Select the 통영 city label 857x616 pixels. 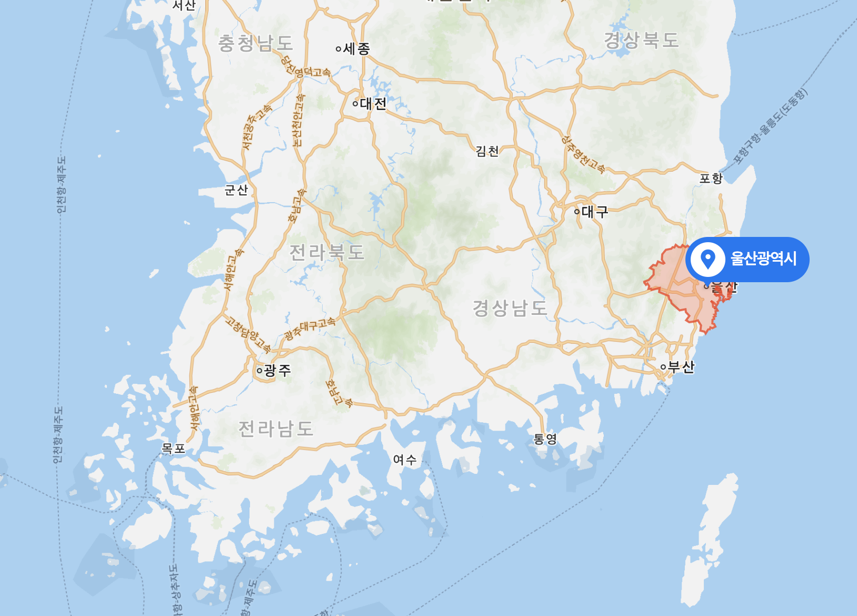pos(545,439)
